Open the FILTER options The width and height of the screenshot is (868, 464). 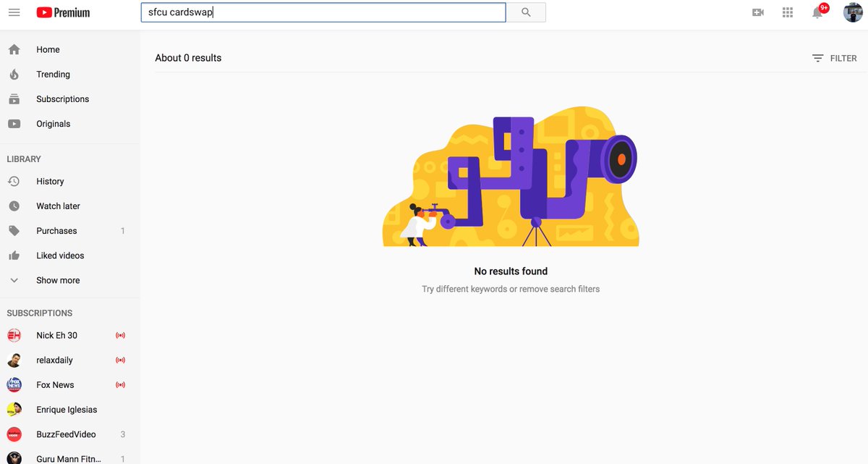[x=834, y=59]
